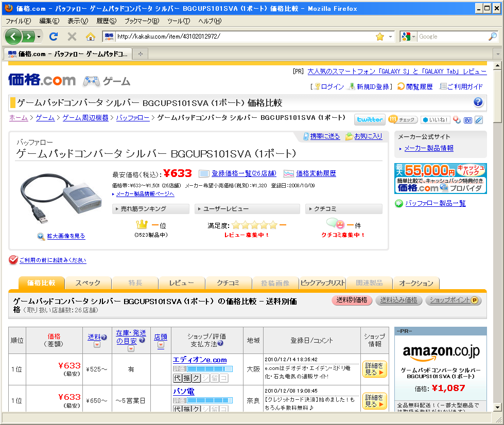Sort by 店頭 using its down arrow
This screenshot has width=504, height=425.
pos(161,345)
